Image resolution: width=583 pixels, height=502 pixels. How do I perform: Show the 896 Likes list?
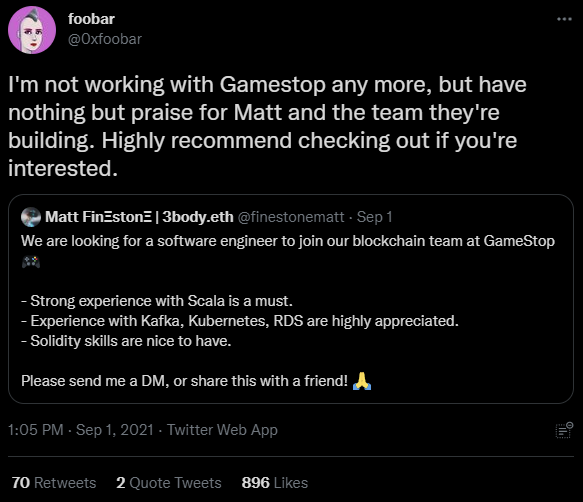(274, 483)
